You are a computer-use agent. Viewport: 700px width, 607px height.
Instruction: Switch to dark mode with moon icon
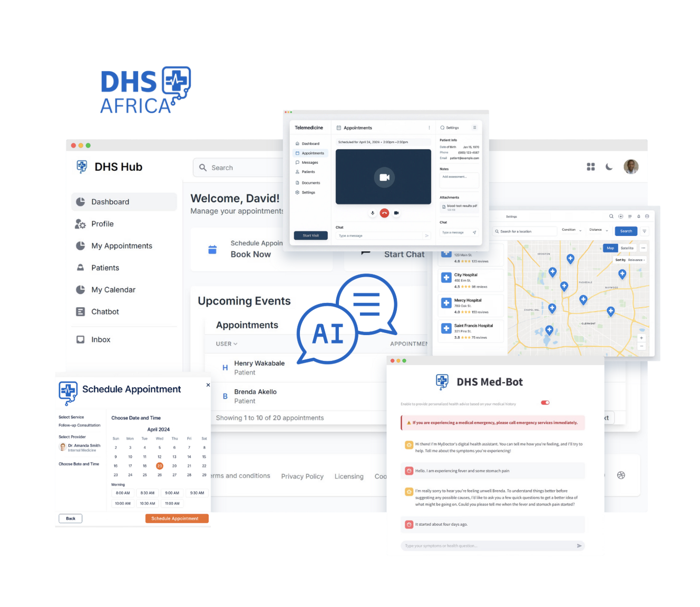point(609,167)
